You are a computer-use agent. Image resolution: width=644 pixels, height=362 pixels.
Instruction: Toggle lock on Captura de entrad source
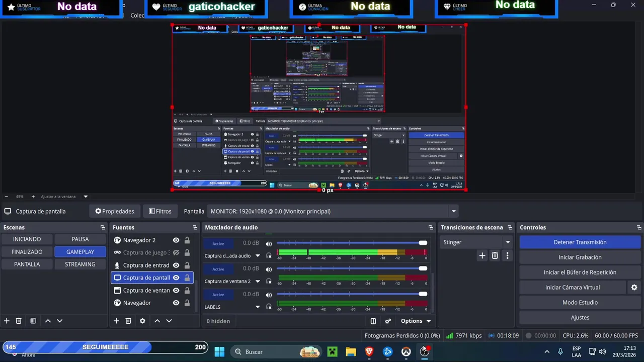point(187,265)
